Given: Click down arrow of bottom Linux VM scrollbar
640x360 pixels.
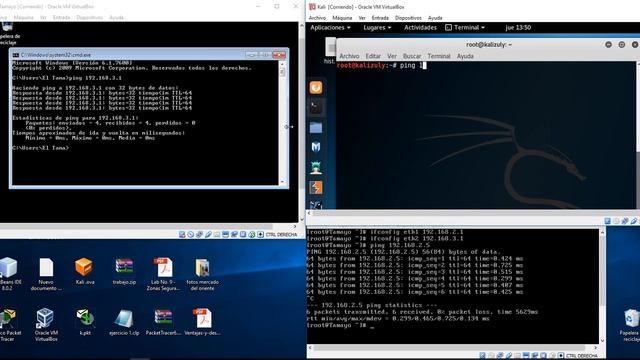Looking at the screenshot, I should [x=602, y=340].
